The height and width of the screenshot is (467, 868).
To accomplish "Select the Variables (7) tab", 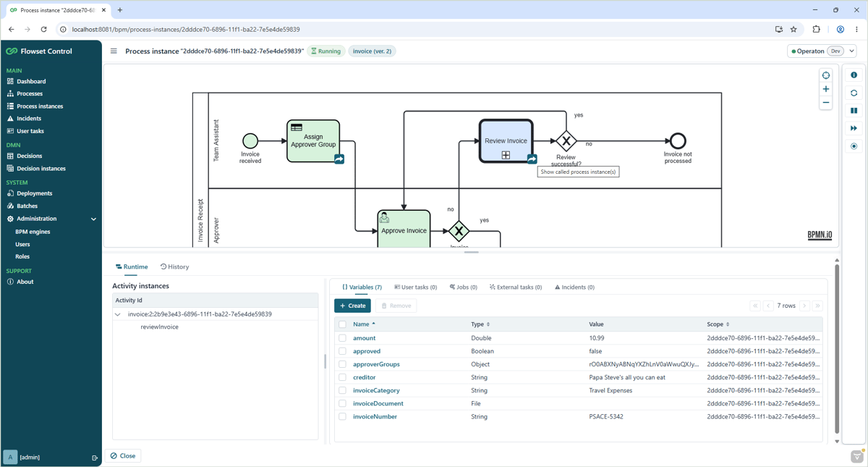I will coord(362,287).
